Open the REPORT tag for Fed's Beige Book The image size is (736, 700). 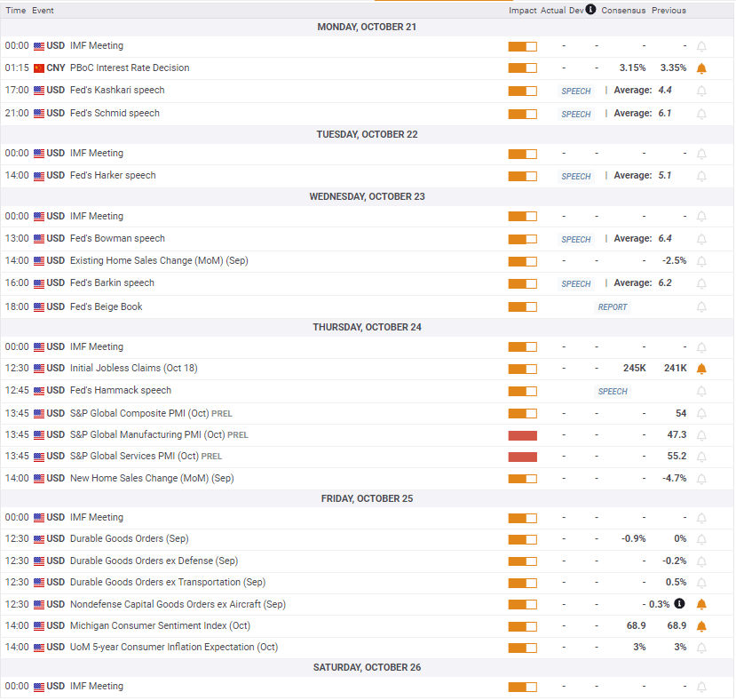(612, 307)
